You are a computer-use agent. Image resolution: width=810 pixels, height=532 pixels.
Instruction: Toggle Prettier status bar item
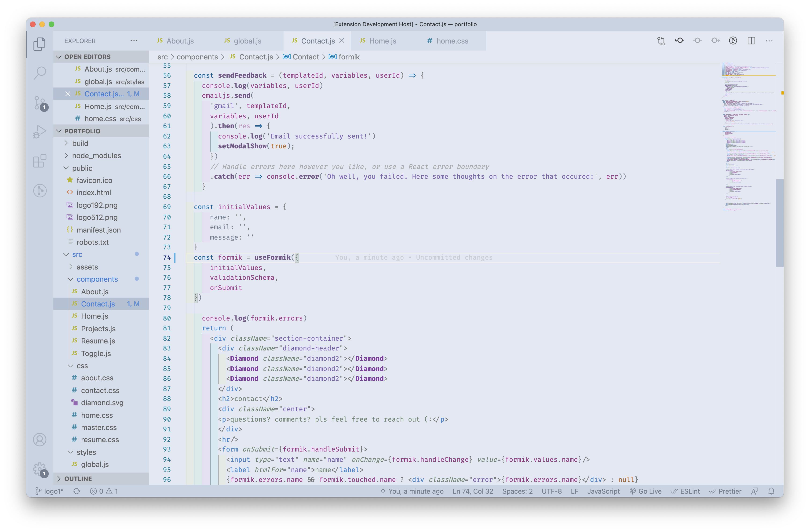(x=725, y=491)
